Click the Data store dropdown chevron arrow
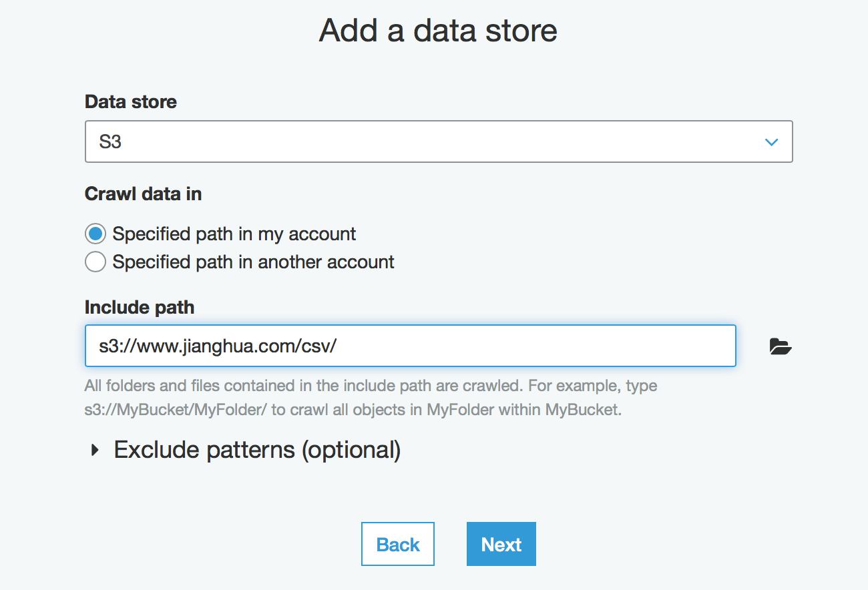 coord(771,142)
